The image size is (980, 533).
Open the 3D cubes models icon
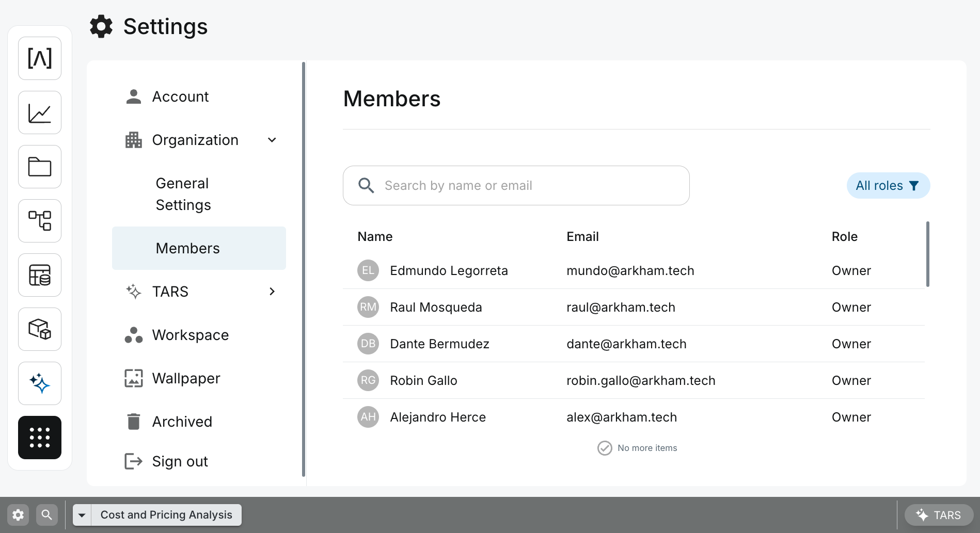point(40,329)
